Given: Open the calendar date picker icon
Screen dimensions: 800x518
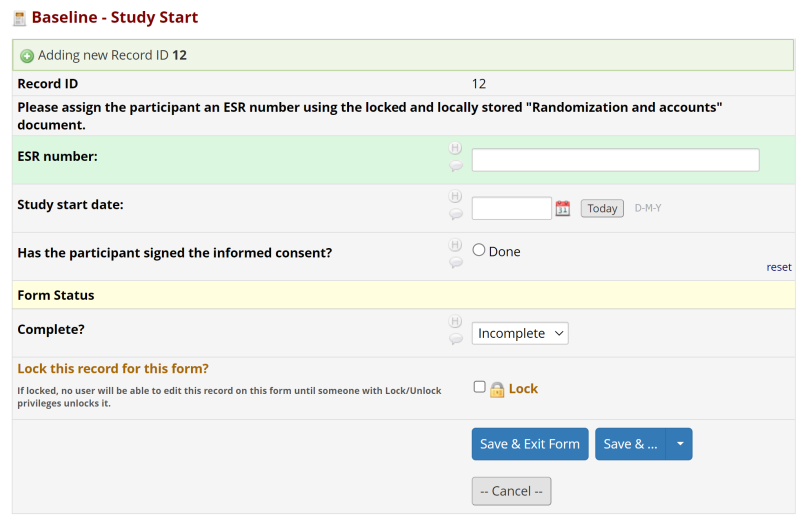Looking at the screenshot, I should (x=563, y=208).
